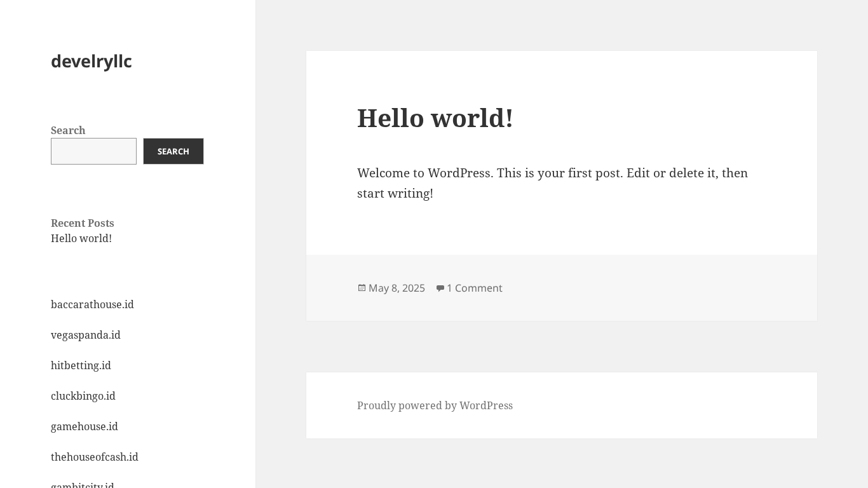
Task: Select the partially visible gambitcity.id link
Action: point(83,485)
